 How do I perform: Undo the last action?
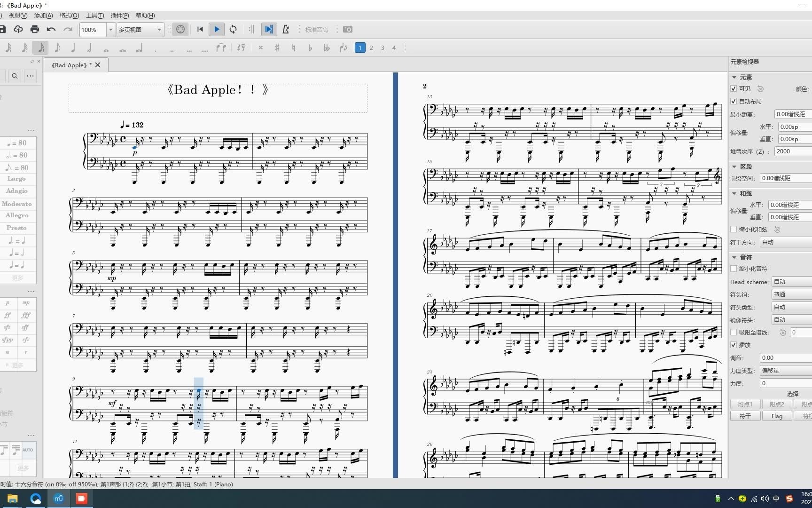coord(51,29)
